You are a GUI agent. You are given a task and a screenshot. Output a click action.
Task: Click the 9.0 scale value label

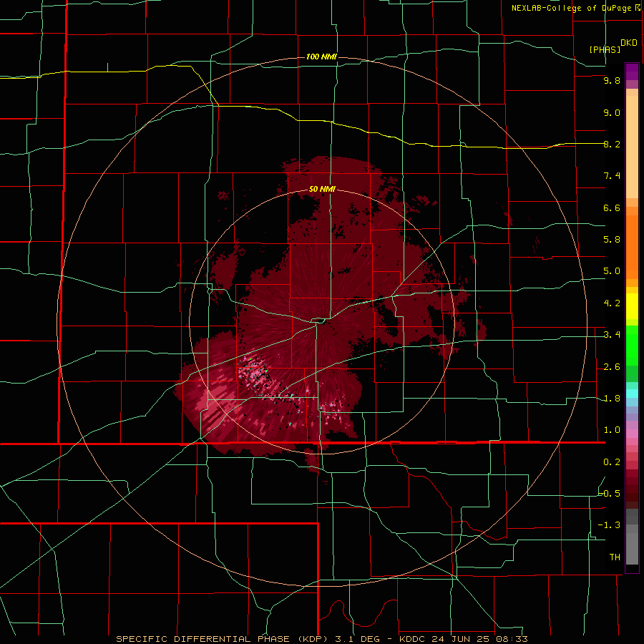point(612,112)
